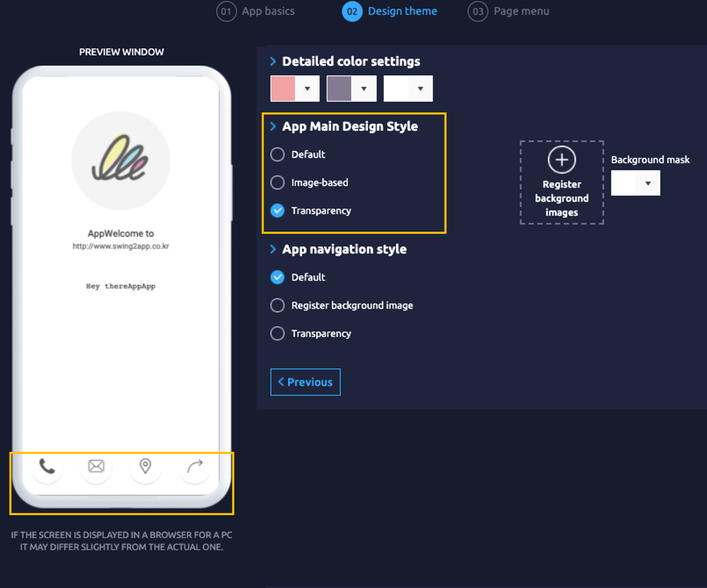Click the purple-gray color swatch
Viewport: 707px width, 588px height.
(x=339, y=89)
